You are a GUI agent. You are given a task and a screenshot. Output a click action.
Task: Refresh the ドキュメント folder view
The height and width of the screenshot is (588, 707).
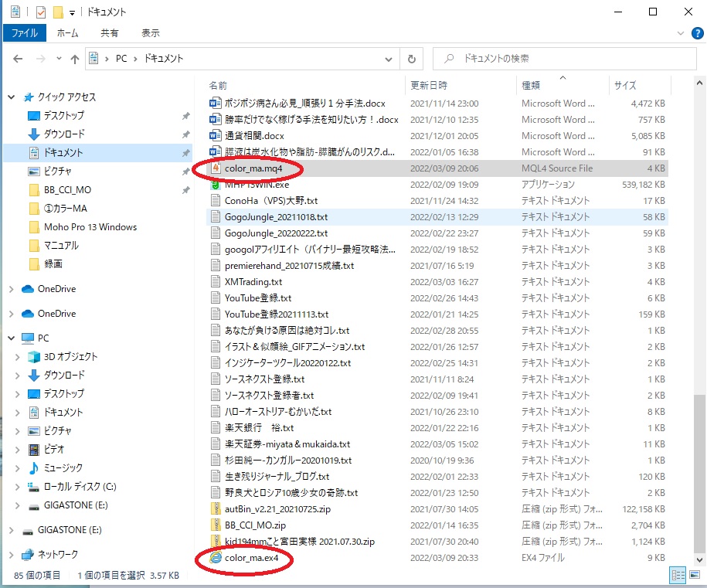click(412, 59)
